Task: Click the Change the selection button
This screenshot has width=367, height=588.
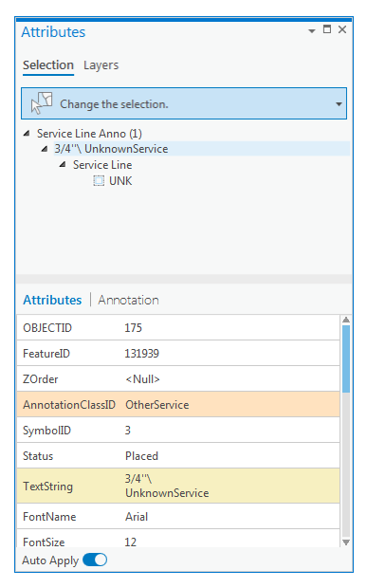Action: [184, 104]
